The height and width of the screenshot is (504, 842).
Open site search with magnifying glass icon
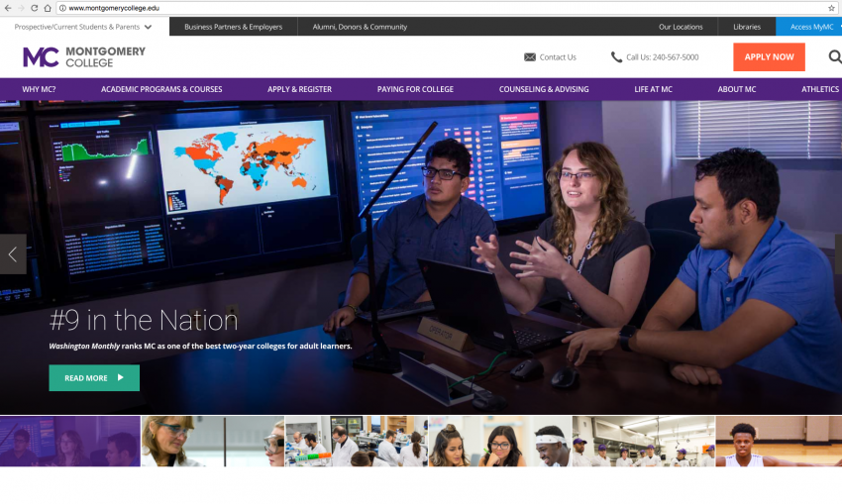pyautogui.click(x=833, y=57)
